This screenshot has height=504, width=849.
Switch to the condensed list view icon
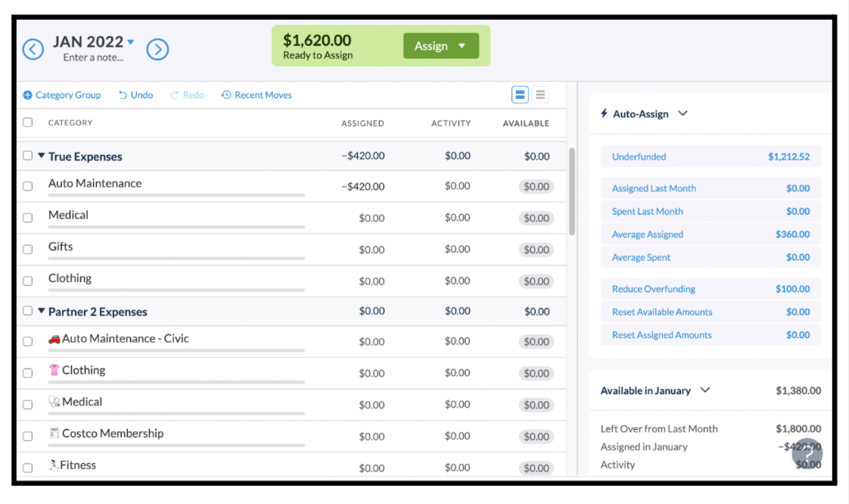[541, 94]
